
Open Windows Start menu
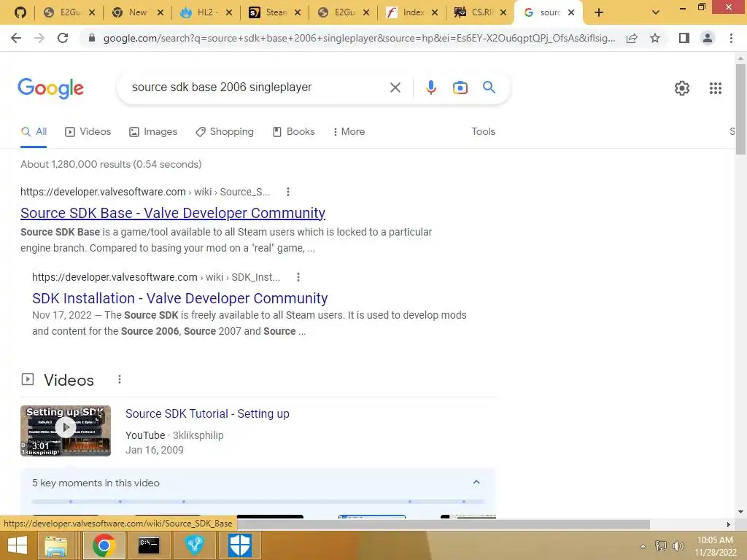(x=18, y=545)
